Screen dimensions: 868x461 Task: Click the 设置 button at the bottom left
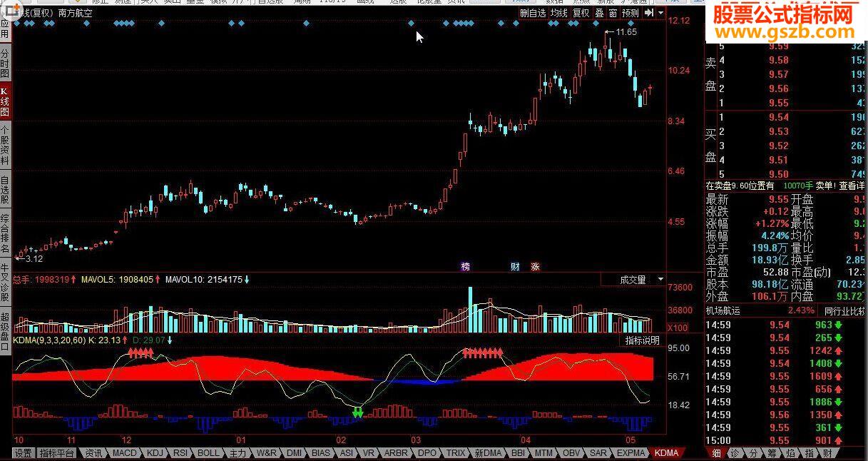coord(23,453)
